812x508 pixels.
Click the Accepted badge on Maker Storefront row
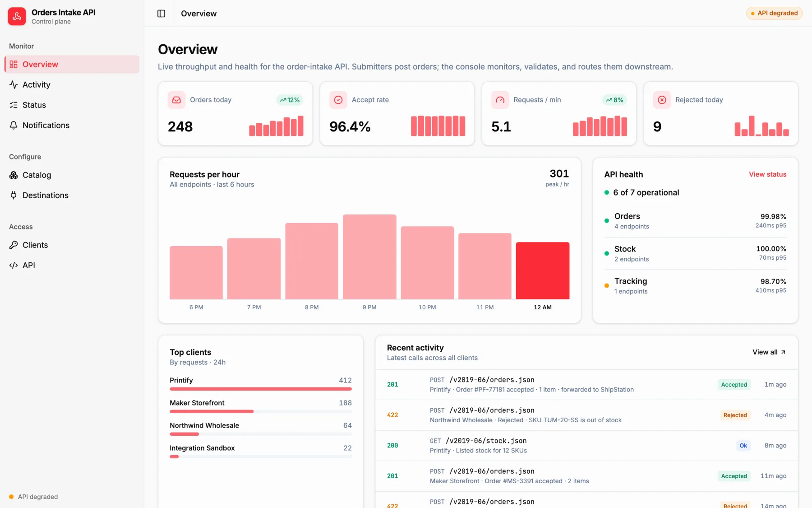(734, 476)
